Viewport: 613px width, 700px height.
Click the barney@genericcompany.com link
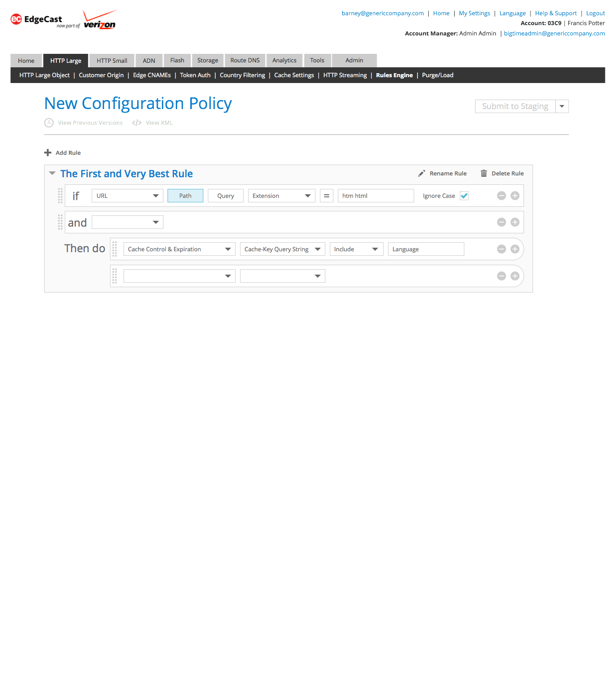point(383,13)
